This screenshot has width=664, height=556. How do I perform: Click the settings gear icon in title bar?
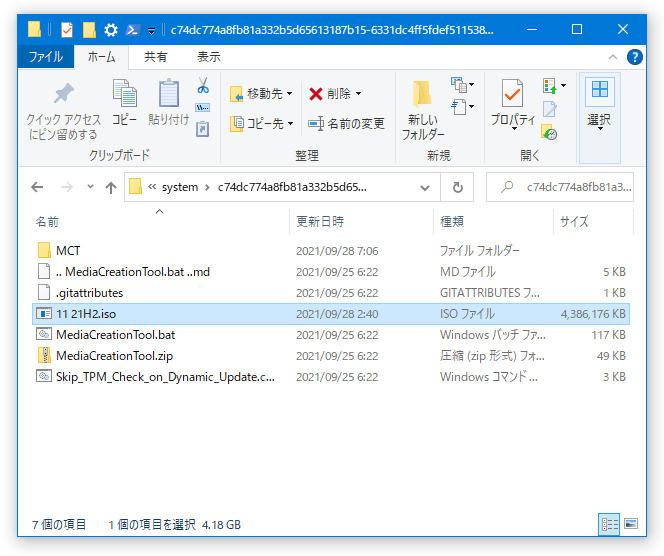tap(111, 30)
